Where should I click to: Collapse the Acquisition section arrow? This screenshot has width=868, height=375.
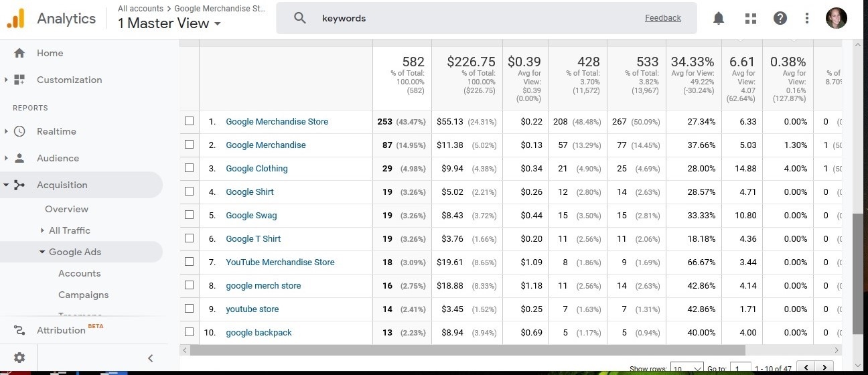6,185
